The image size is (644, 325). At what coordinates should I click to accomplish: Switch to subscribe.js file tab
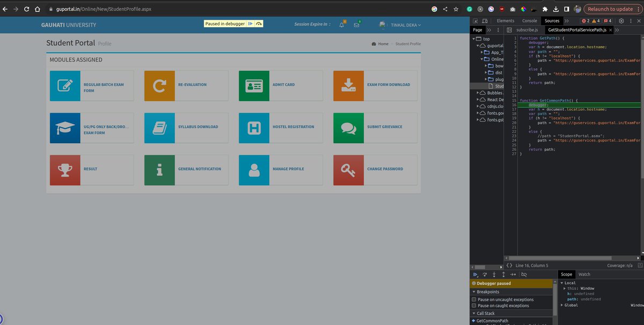pyautogui.click(x=527, y=30)
